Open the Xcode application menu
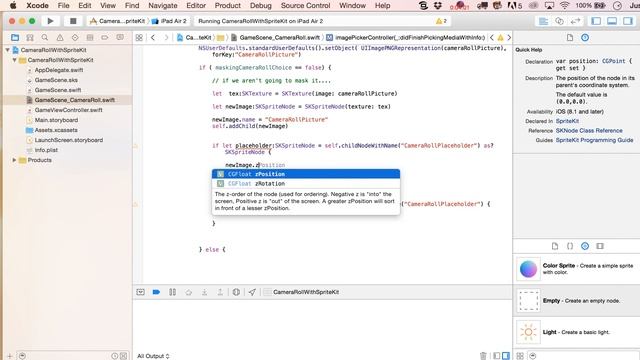640x360 pixels. coord(38,6)
